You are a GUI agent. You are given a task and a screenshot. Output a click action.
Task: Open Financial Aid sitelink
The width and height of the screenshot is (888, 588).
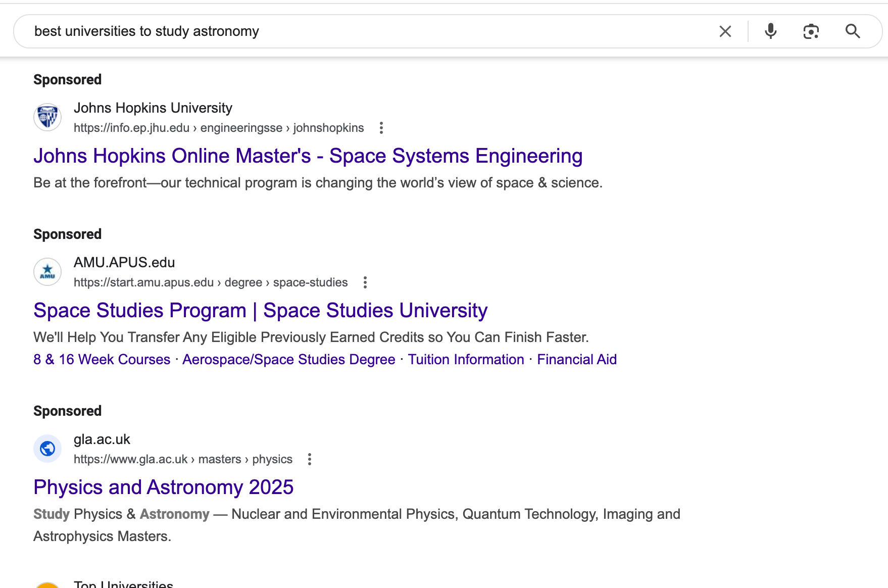(x=577, y=360)
